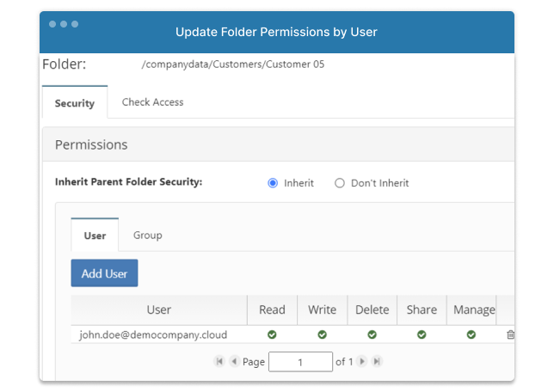This screenshot has width=554, height=392.
Task: Jump to last page arrow
Action: click(377, 361)
